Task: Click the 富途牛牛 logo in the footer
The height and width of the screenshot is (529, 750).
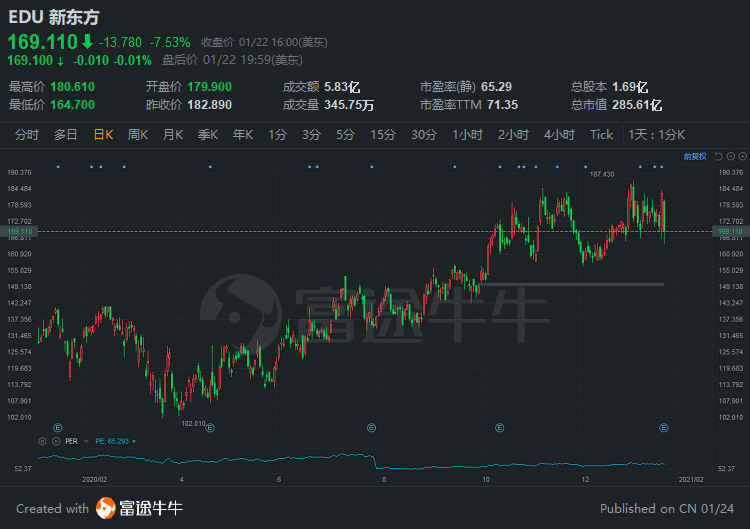Action: coord(140,508)
